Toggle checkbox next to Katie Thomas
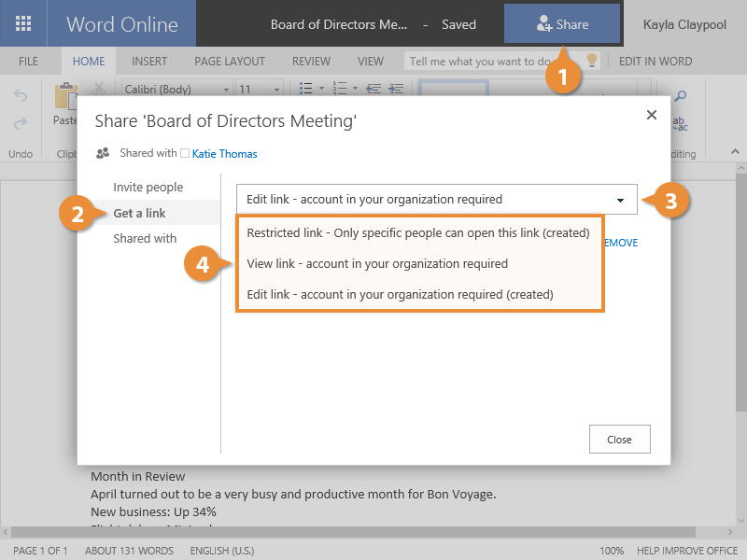Viewport: 747px width, 560px height. [x=185, y=154]
